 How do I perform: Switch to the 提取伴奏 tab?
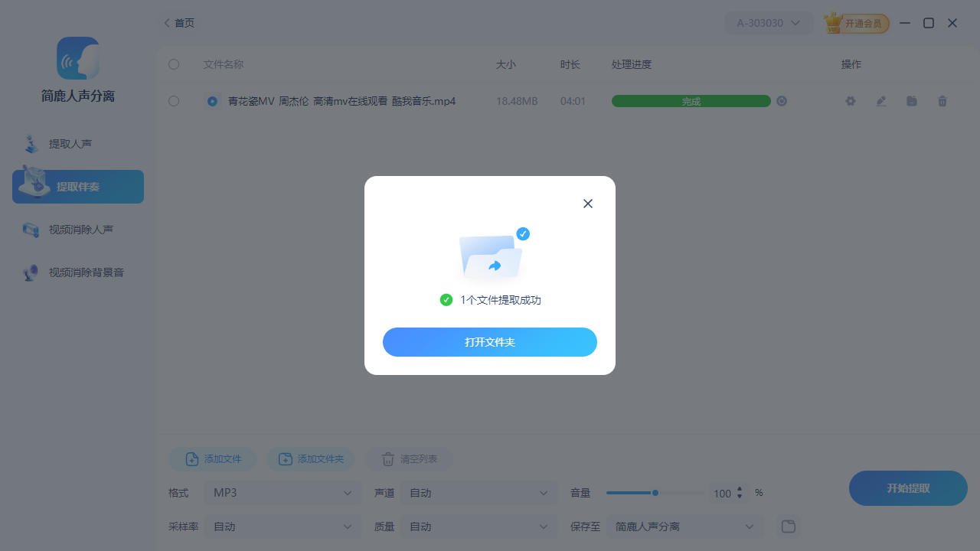[x=77, y=186]
